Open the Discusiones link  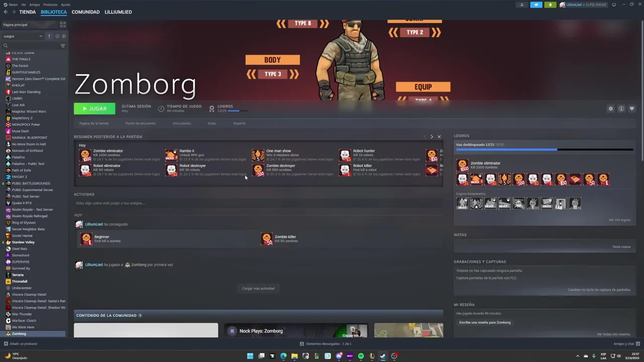tap(182, 123)
